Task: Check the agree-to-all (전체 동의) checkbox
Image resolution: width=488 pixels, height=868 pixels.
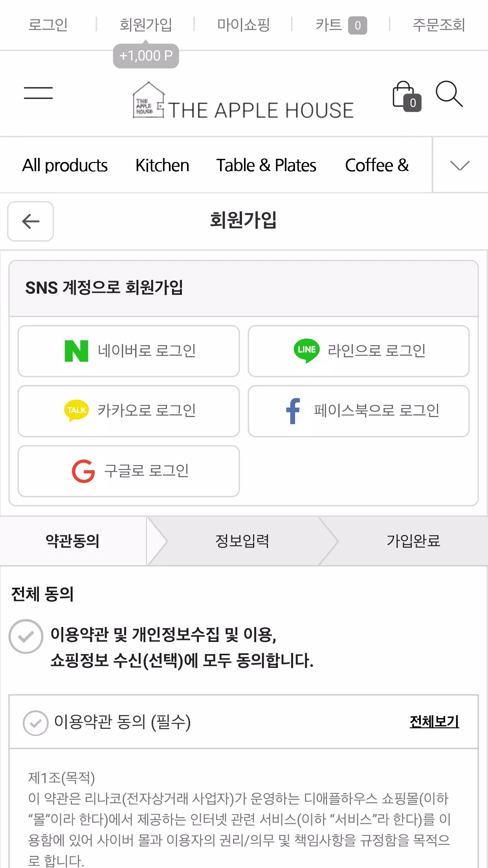Action: [26, 636]
